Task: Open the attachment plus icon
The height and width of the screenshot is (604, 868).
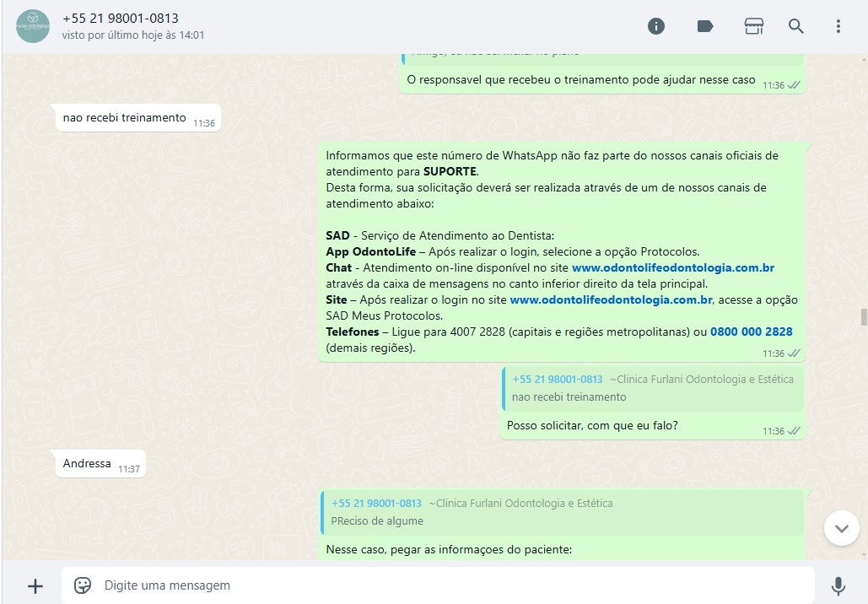Action: coord(35,585)
